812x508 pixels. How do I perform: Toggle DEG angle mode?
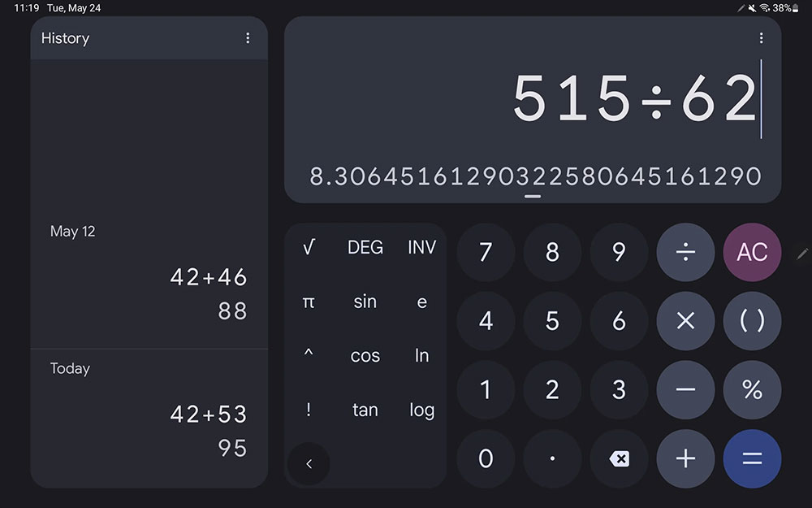(x=365, y=247)
